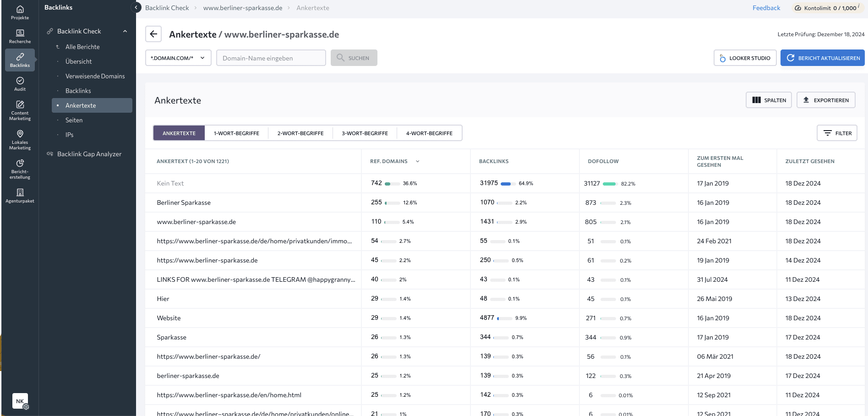Open Agenturpaket in the sidebar
The width and height of the screenshot is (868, 416).
click(x=20, y=196)
